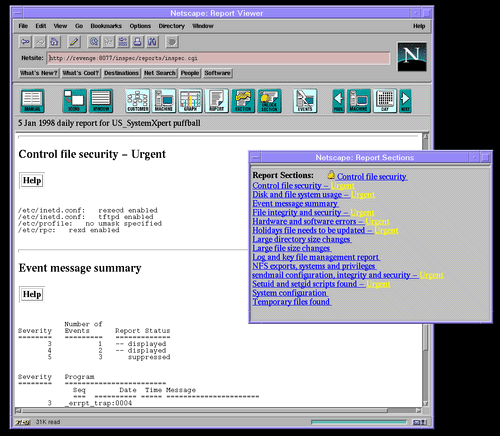Open the 'File integrity and security' link

(313, 213)
